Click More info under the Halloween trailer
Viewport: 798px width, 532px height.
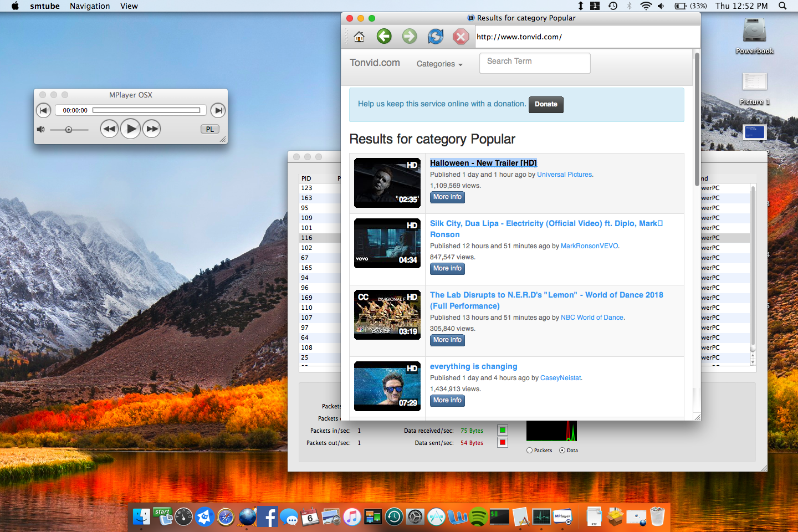click(x=447, y=197)
